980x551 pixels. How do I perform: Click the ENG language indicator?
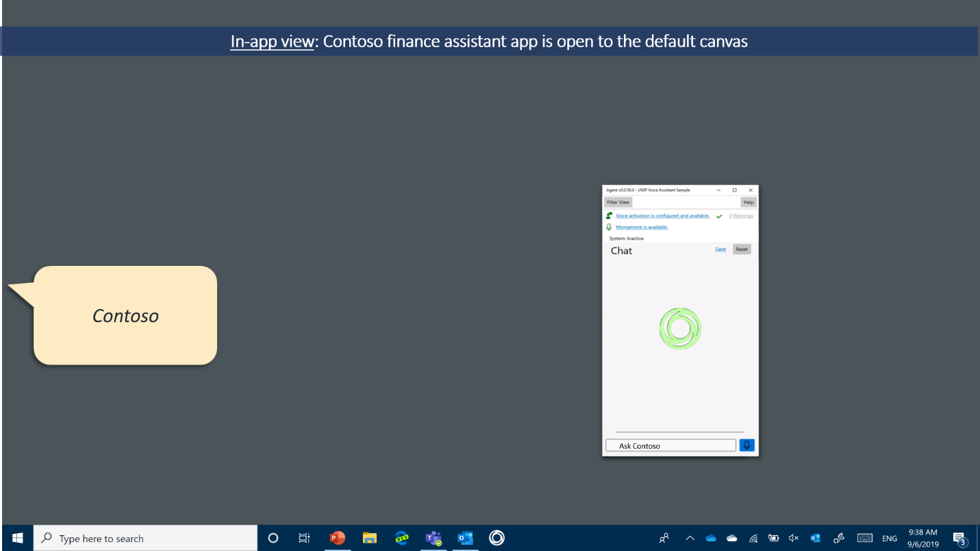890,539
